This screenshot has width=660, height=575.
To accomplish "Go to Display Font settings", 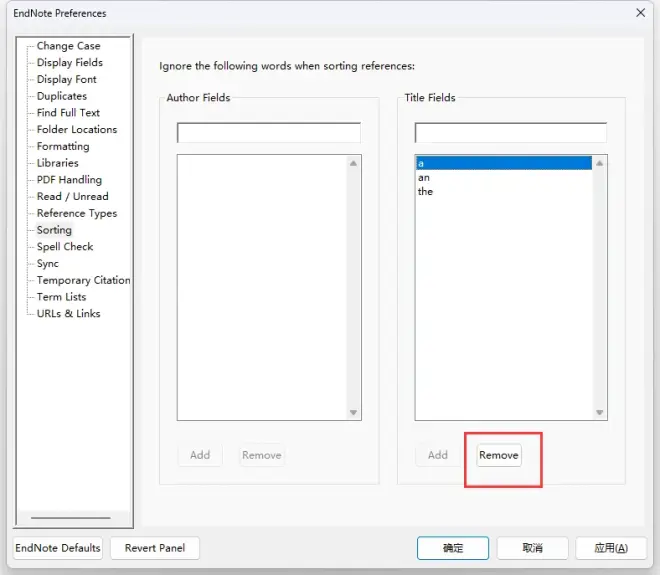I will coord(67,79).
